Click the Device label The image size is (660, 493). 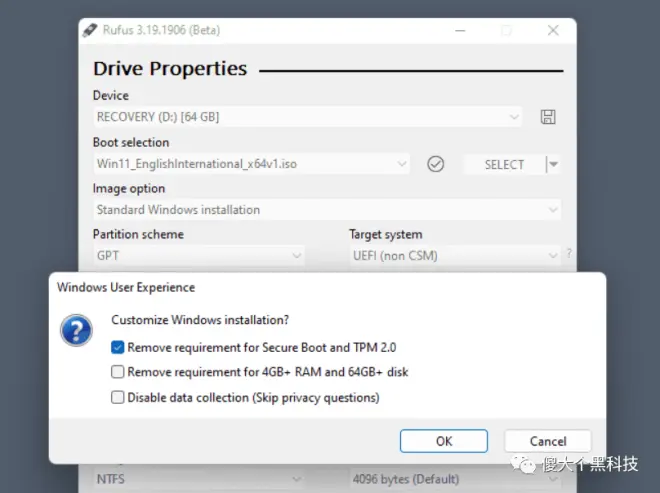111,96
